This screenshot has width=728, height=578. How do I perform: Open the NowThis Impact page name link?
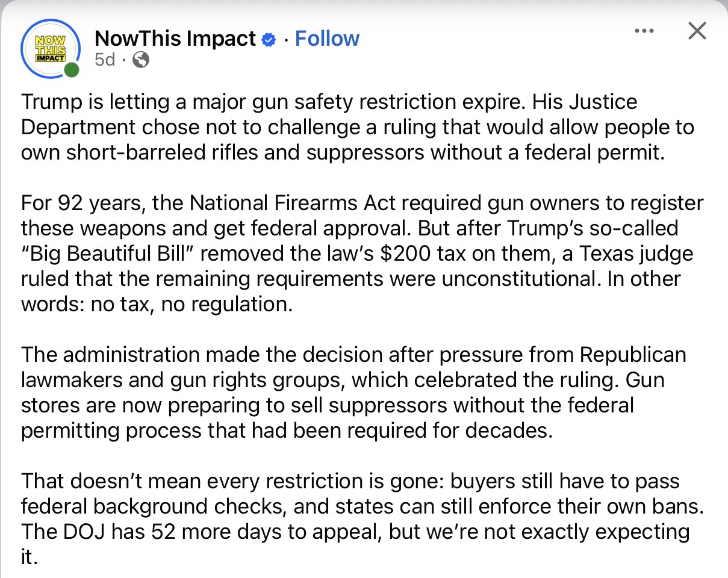coord(176,39)
